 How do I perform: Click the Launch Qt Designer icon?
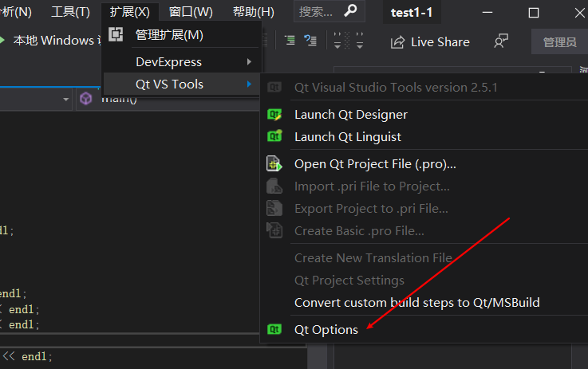pos(274,115)
